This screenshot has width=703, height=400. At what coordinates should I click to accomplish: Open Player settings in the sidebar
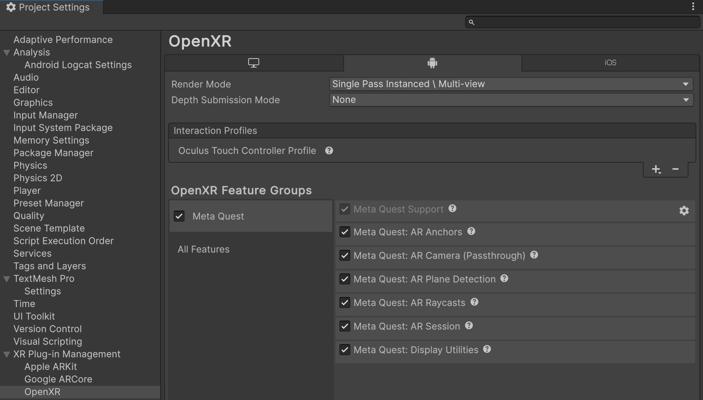tap(27, 191)
